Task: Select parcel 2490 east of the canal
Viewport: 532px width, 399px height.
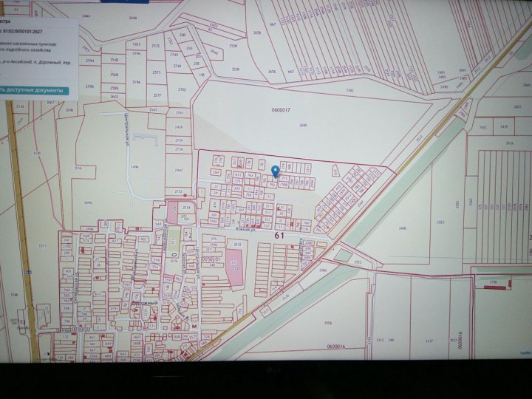Action: point(403,230)
